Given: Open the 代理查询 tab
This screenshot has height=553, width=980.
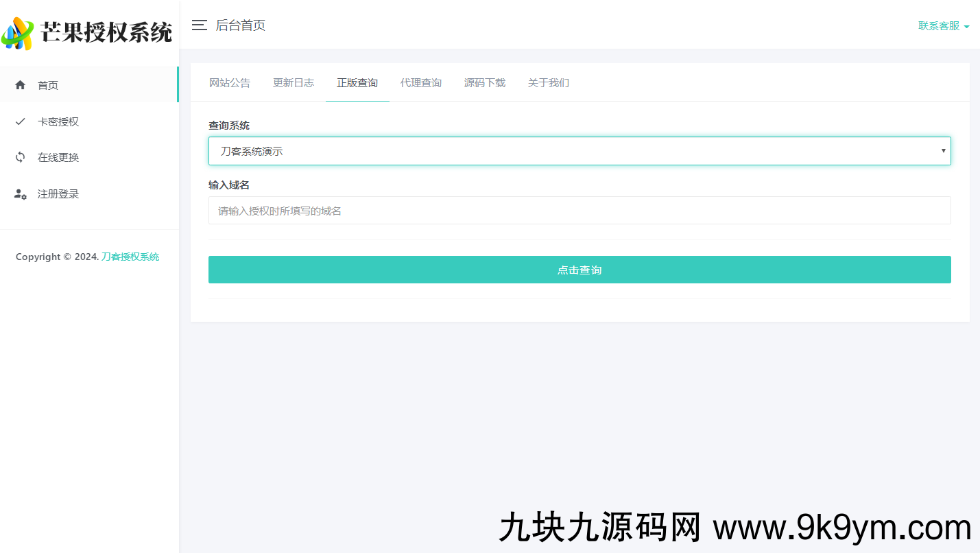Looking at the screenshot, I should tap(421, 83).
